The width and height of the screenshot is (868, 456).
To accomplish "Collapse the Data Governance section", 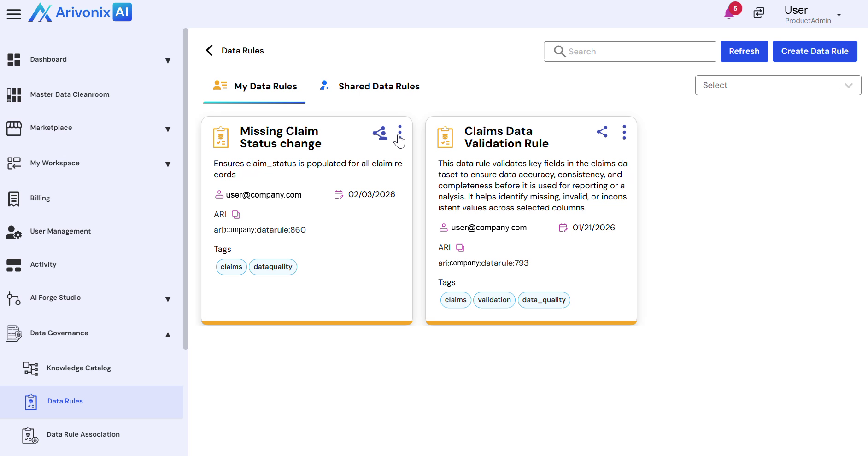I will (168, 334).
